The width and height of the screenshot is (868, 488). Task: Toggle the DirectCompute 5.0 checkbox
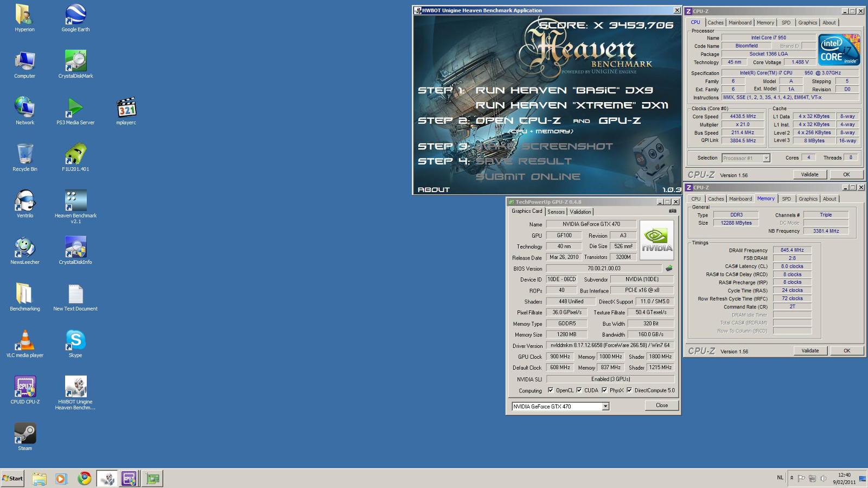[x=629, y=390]
